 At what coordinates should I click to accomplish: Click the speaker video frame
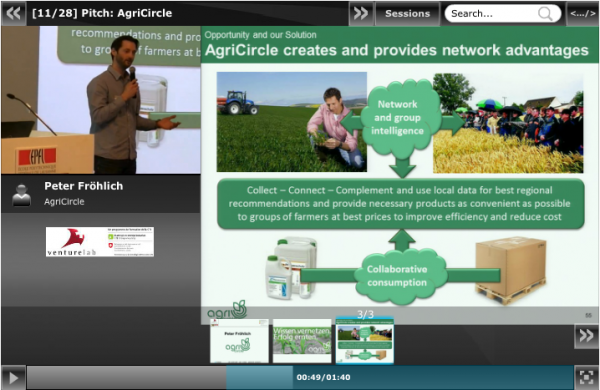[101, 100]
